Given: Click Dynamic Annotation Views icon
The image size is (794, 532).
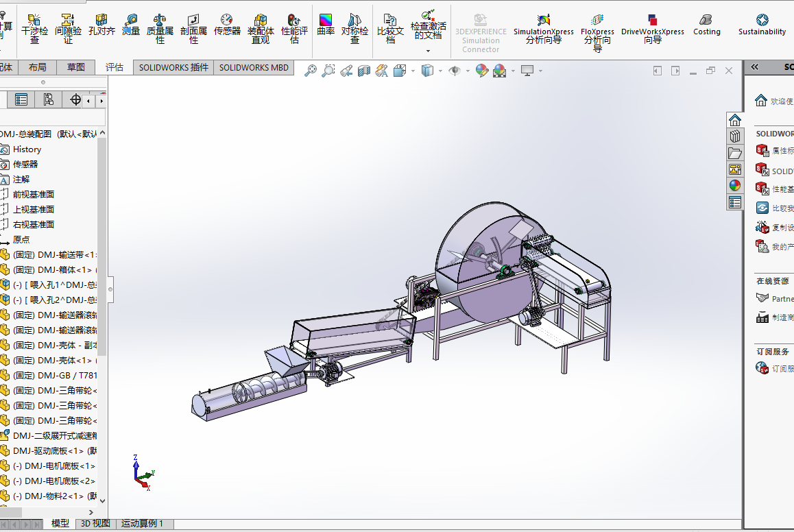Looking at the screenshot, I should point(381,71).
